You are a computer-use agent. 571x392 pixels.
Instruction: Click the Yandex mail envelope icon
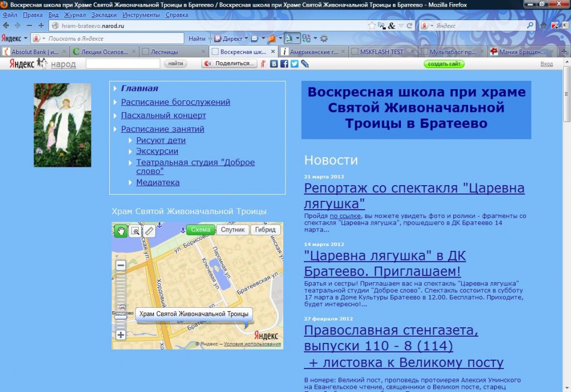tap(254, 38)
